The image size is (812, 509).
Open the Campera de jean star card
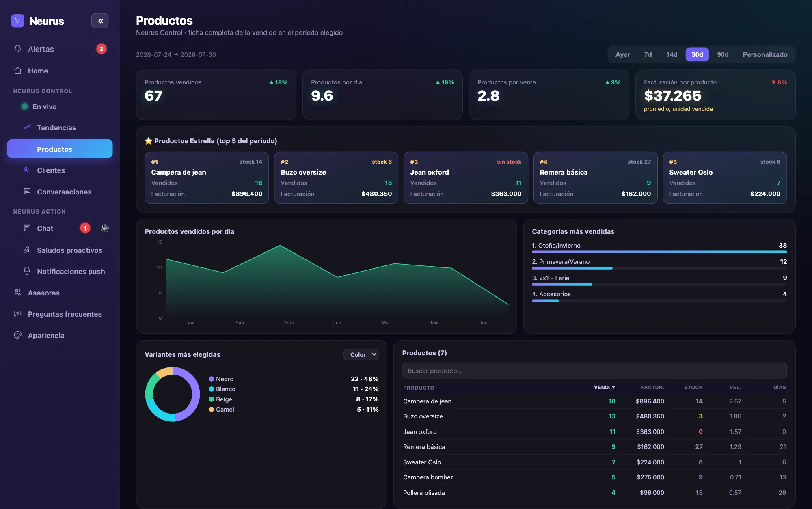click(x=207, y=178)
